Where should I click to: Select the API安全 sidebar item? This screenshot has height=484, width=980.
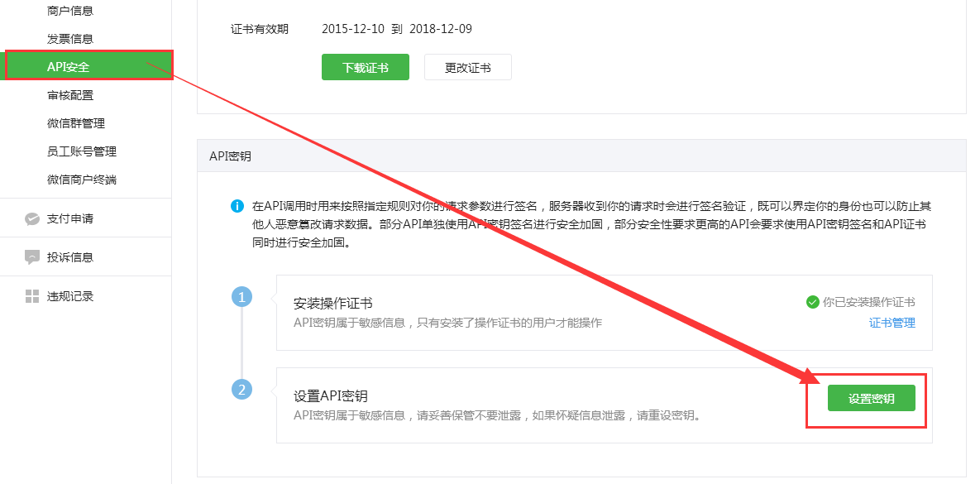pos(69,67)
